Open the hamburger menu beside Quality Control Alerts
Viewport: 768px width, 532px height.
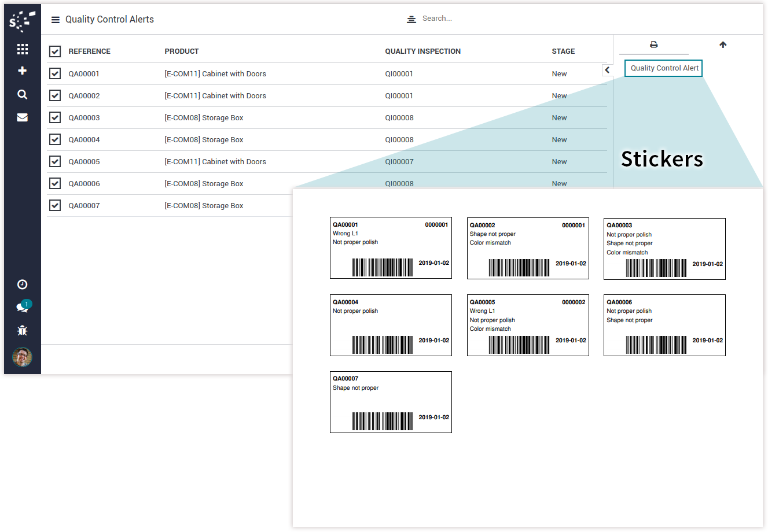pyautogui.click(x=56, y=20)
